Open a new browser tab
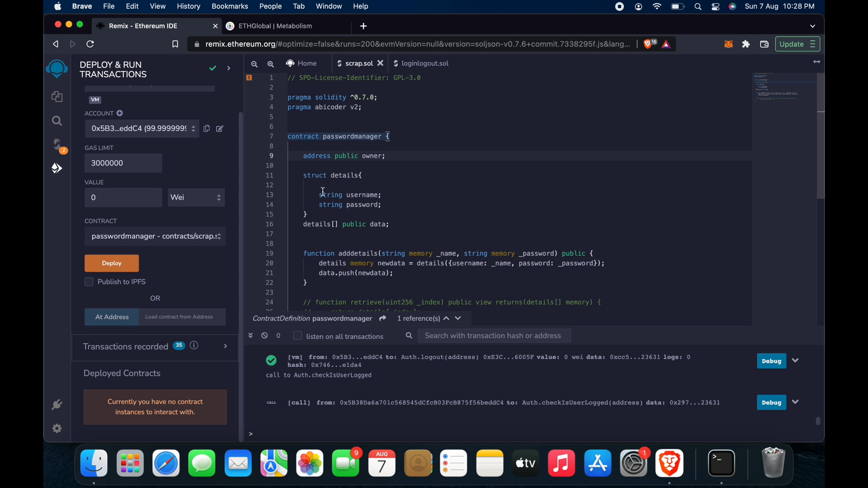This screenshot has height=488, width=868. (x=364, y=26)
